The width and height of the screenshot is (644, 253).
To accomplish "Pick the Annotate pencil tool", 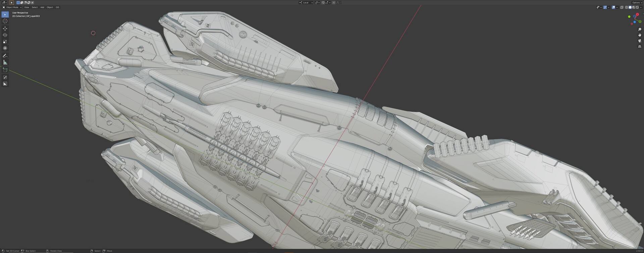I will click(x=5, y=56).
